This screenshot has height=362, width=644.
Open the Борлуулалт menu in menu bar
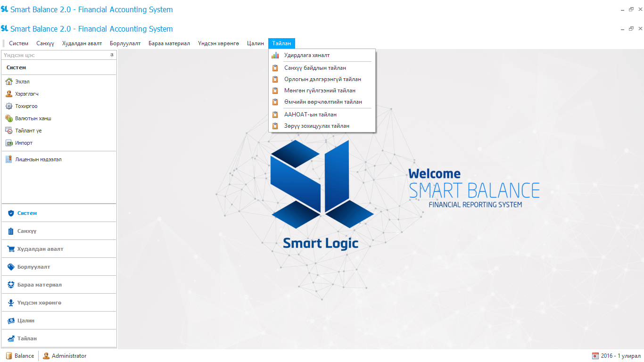click(125, 43)
